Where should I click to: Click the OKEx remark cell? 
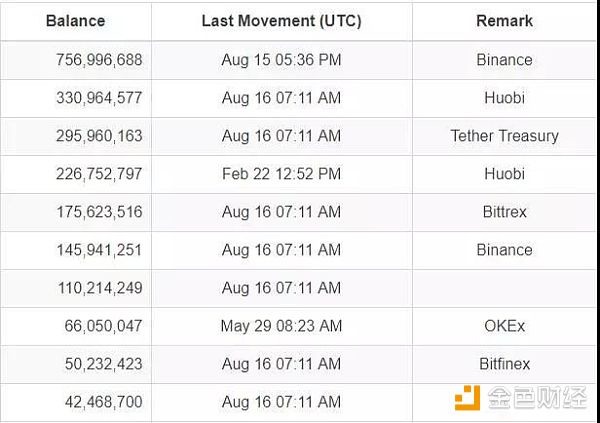point(504,326)
